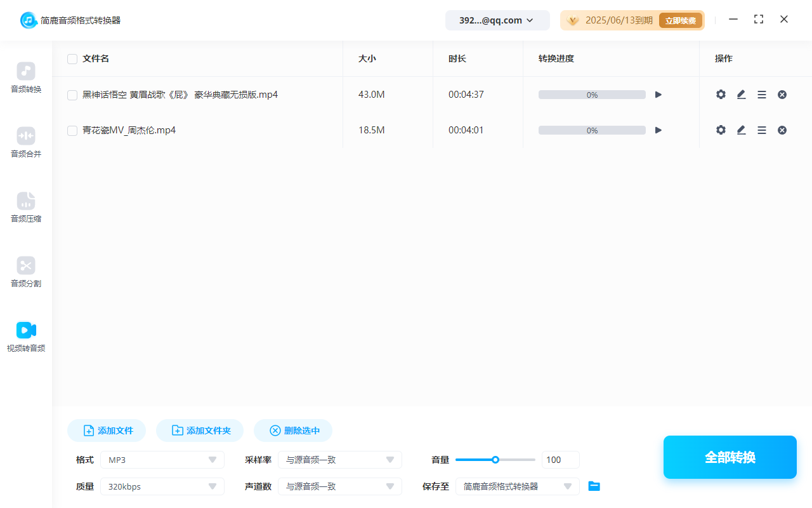Screen dimensions: 812x508
Task: Check the select-all checkbox in header
Action: pyautogui.click(x=72, y=58)
